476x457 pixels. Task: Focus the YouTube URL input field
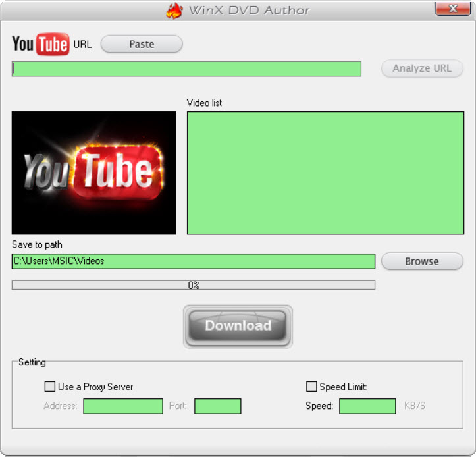186,68
